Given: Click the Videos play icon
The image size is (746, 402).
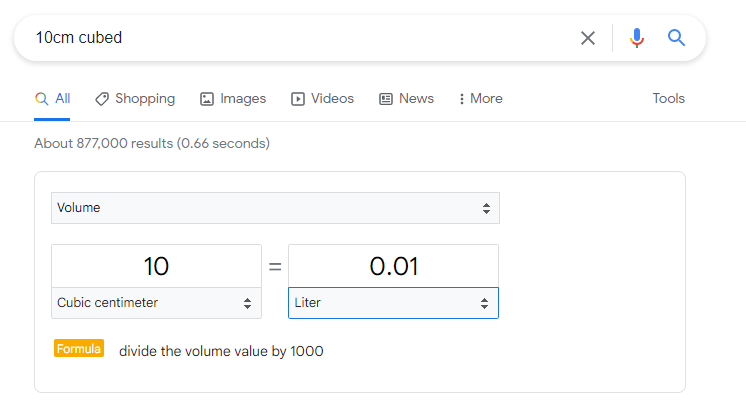Looking at the screenshot, I should coord(298,99).
